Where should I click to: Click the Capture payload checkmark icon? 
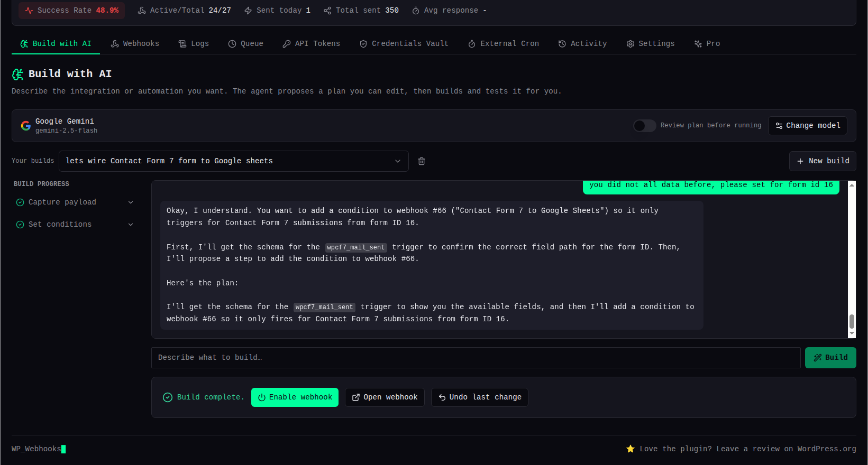pos(20,202)
